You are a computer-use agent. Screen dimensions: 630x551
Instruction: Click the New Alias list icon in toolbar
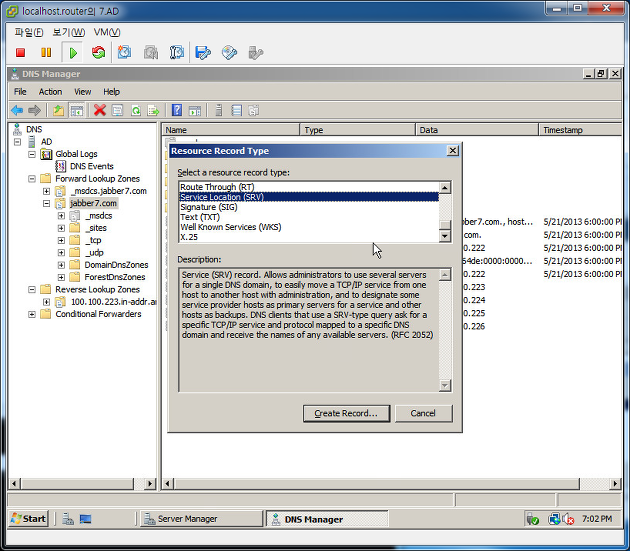pyautogui.click(x=237, y=110)
